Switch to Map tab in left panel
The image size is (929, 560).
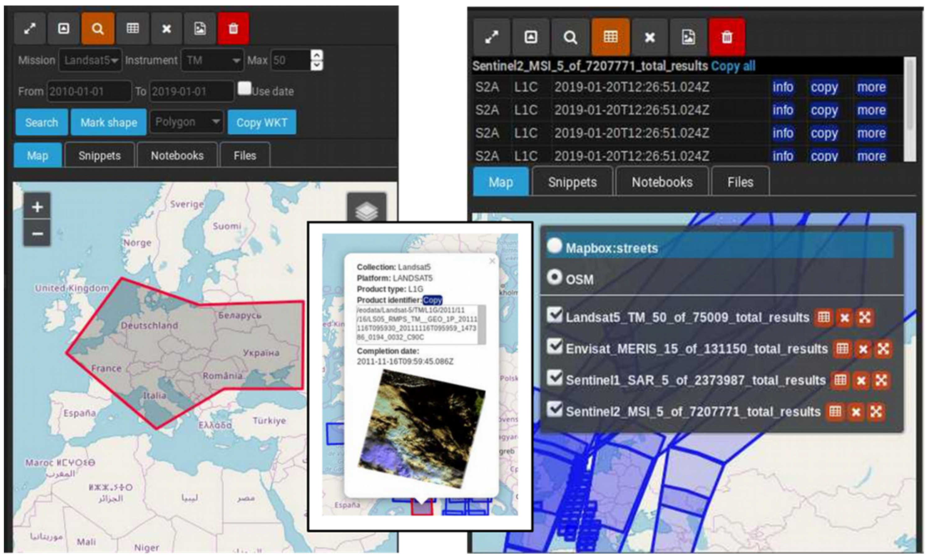point(38,155)
